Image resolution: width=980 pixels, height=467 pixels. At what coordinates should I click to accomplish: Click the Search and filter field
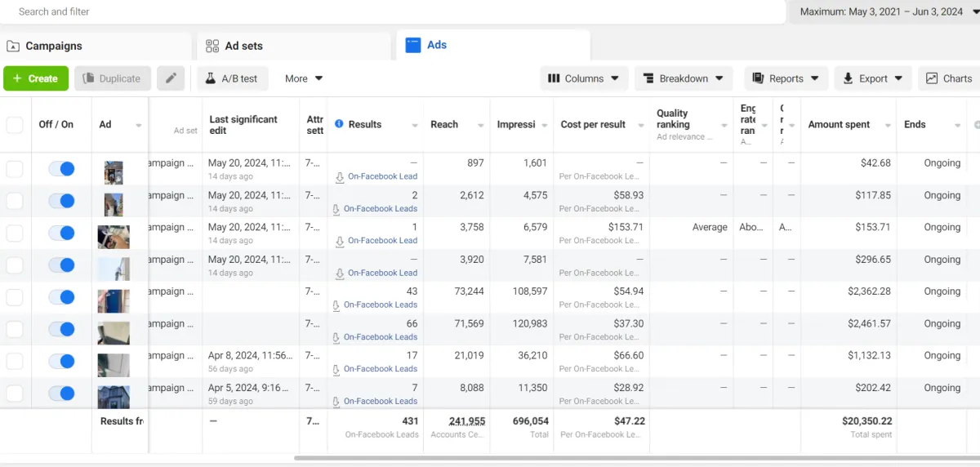click(x=392, y=11)
